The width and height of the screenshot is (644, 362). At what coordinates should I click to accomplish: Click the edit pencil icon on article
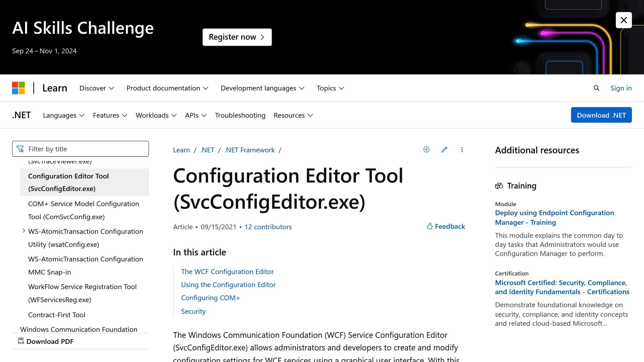(x=444, y=149)
